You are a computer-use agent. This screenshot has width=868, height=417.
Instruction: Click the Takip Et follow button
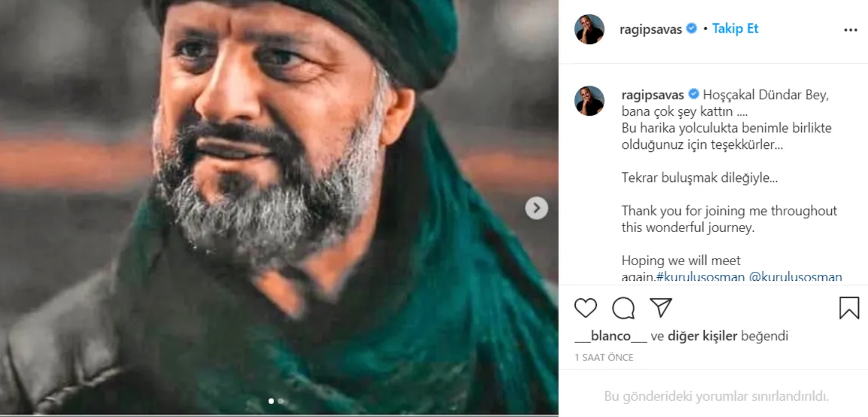[735, 28]
